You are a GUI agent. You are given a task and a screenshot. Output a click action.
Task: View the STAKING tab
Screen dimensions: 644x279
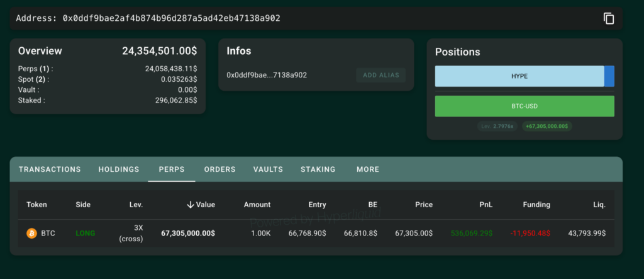point(318,169)
